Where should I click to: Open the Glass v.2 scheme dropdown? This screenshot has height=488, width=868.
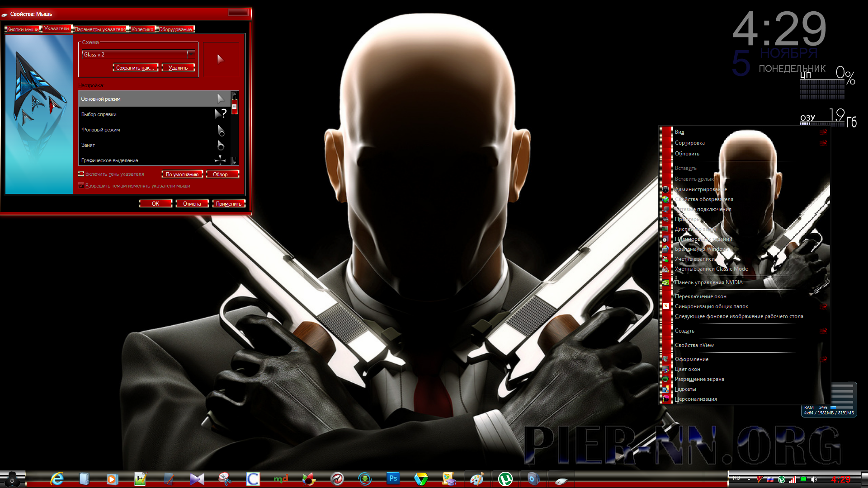(191, 54)
